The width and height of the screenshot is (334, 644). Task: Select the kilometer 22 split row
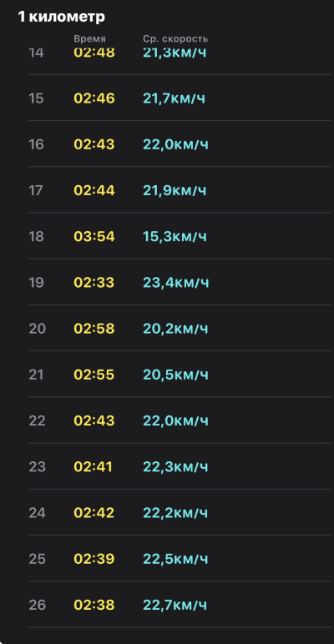pos(180,420)
